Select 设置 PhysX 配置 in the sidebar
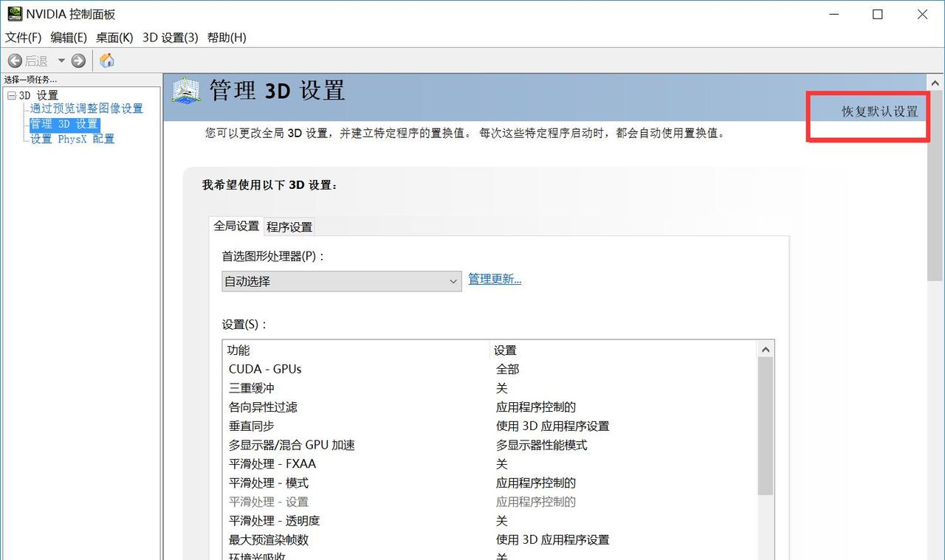Viewport: 945px width, 560px height. 72,139
